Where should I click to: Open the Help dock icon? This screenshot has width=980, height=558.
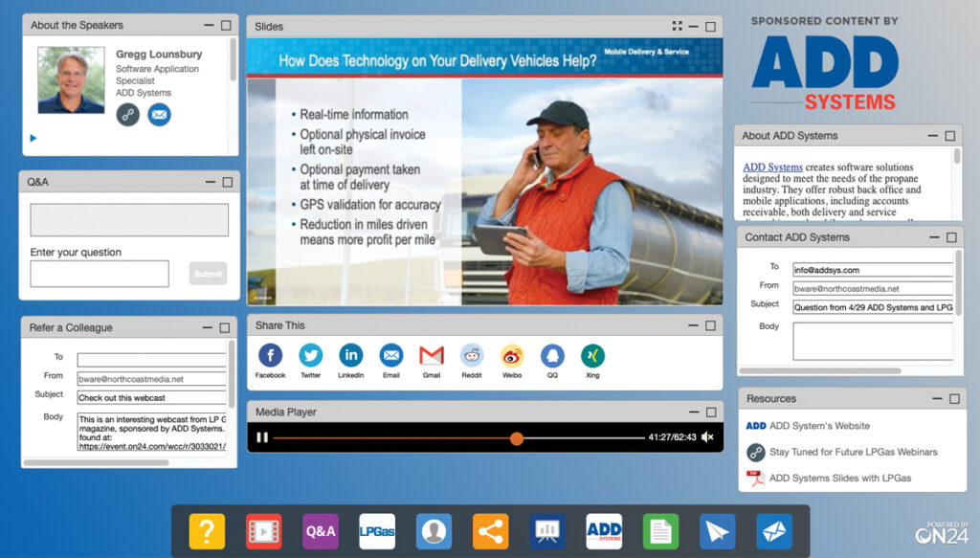pyautogui.click(x=207, y=530)
